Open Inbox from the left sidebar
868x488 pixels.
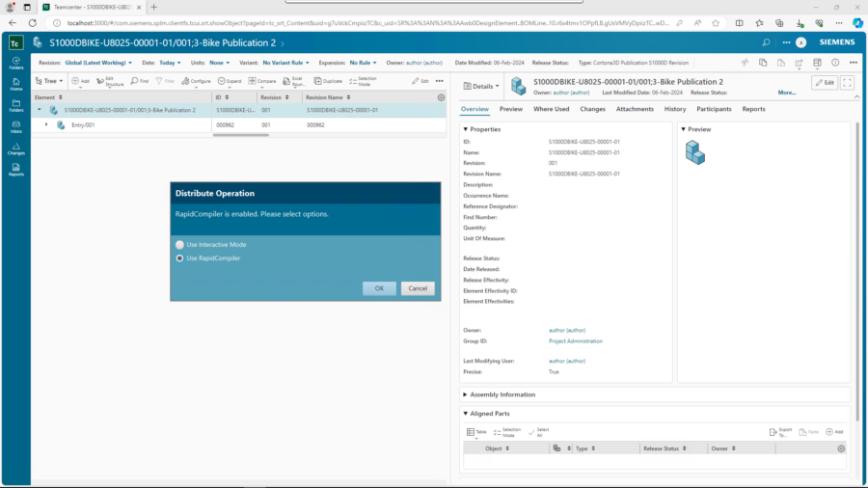pos(16,127)
